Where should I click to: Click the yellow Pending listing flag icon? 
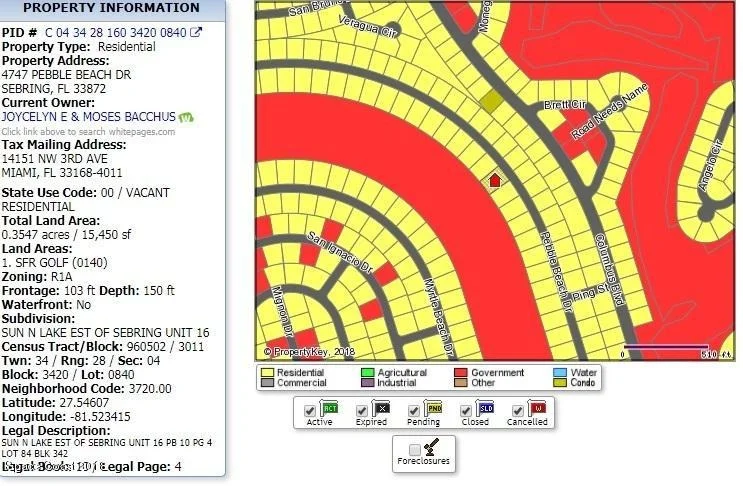click(433, 408)
